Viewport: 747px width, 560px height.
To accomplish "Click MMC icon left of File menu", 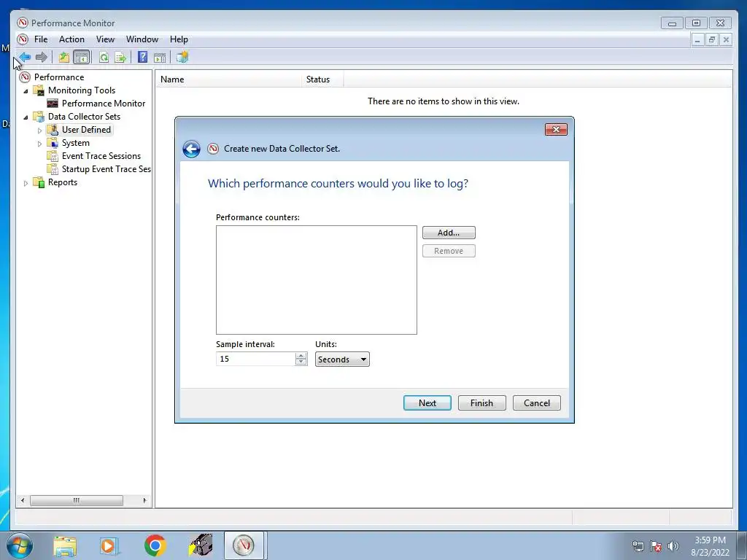I will [23, 39].
